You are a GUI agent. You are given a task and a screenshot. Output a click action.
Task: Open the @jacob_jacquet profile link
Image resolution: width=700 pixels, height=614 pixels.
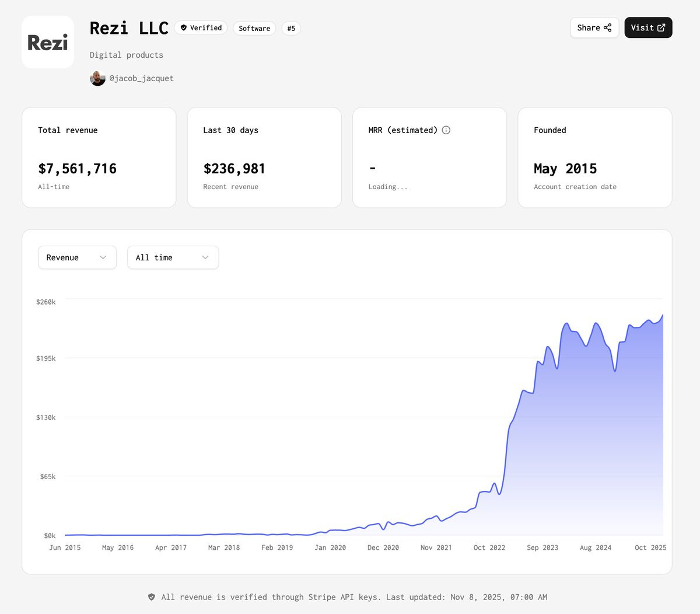point(142,78)
